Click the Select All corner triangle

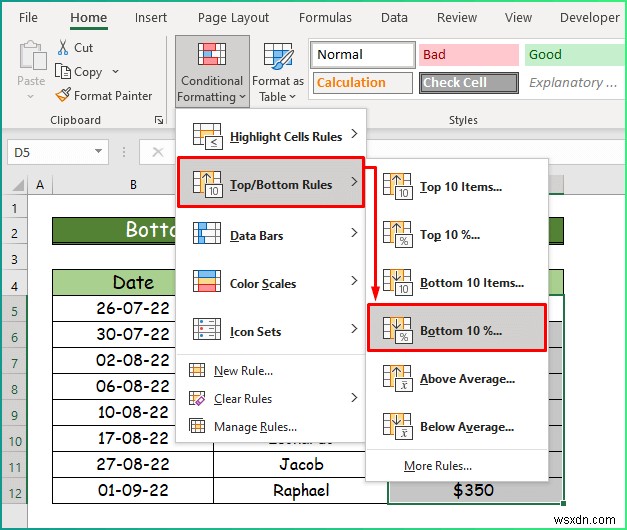[18, 186]
